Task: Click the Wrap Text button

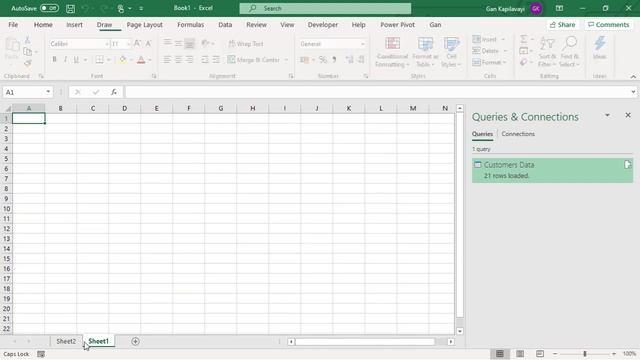Action: (x=246, y=44)
